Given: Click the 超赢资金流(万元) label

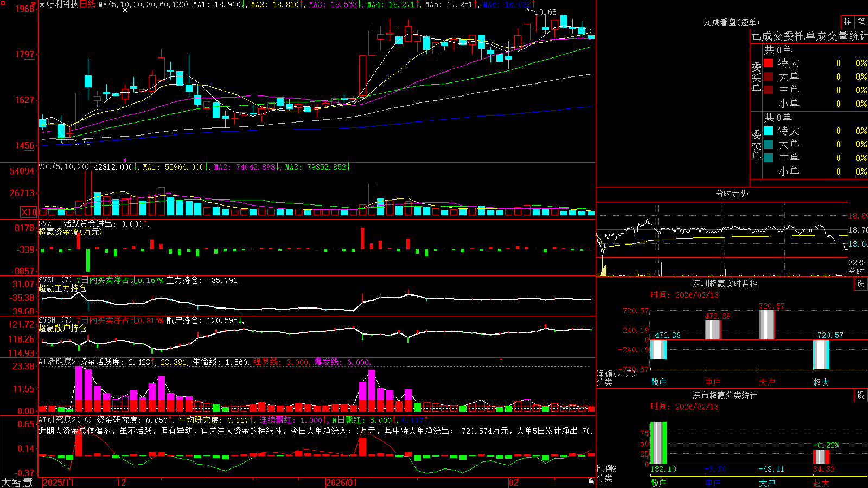Looking at the screenshot, I should point(70,232).
